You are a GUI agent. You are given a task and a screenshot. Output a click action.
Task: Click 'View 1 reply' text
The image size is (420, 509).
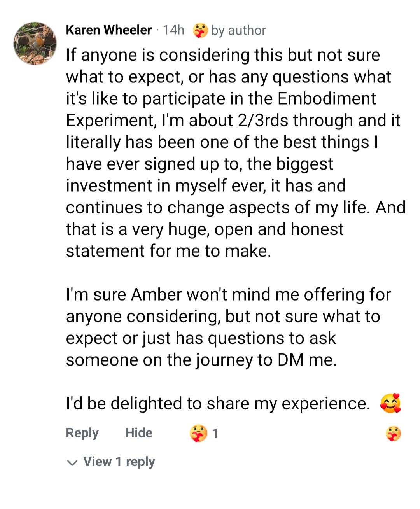coord(119,462)
